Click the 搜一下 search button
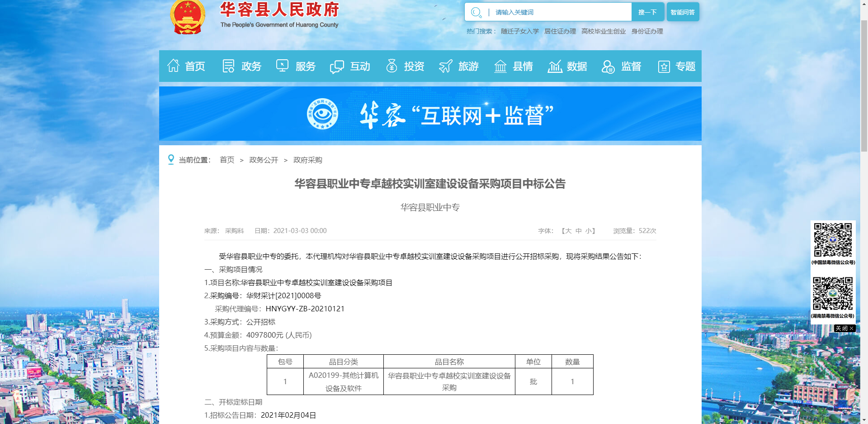The height and width of the screenshot is (424, 868). (647, 12)
